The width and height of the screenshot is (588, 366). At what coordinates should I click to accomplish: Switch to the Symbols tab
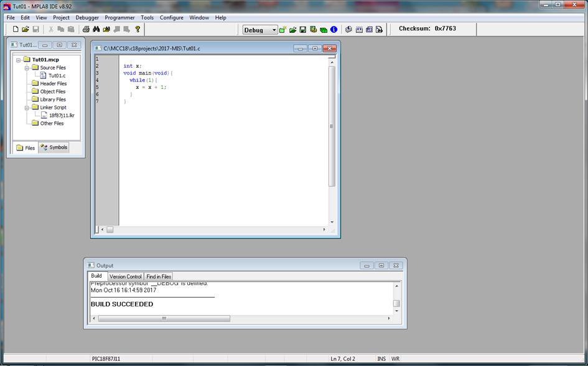pyautogui.click(x=54, y=147)
